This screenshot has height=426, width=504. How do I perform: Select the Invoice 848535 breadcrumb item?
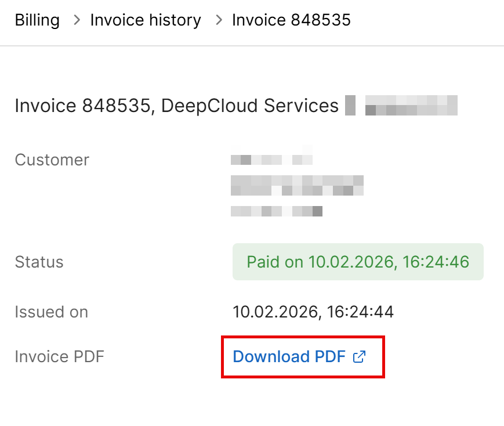pos(291,20)
